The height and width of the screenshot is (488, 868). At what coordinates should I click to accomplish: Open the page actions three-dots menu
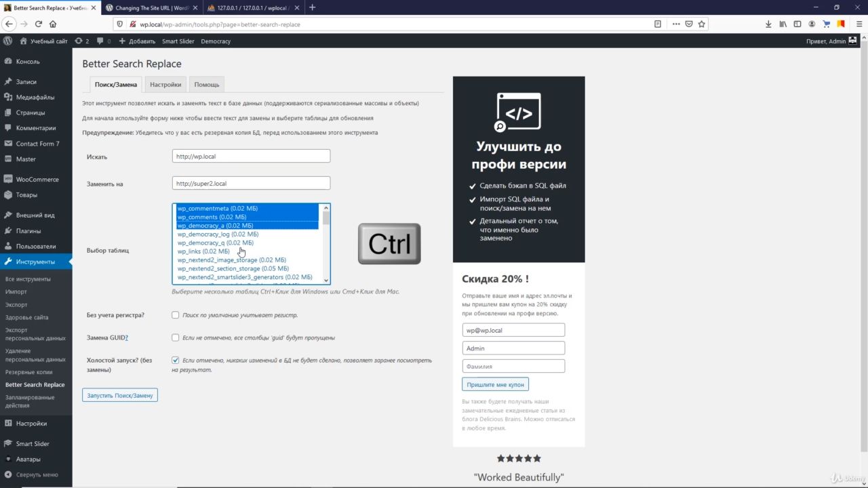coord(675,24)
